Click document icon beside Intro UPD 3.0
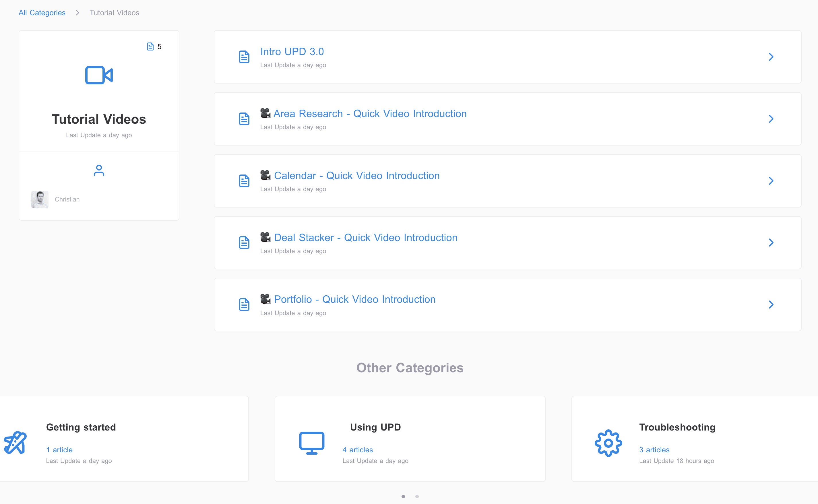 pyautogui.click(x=244, y=57)
